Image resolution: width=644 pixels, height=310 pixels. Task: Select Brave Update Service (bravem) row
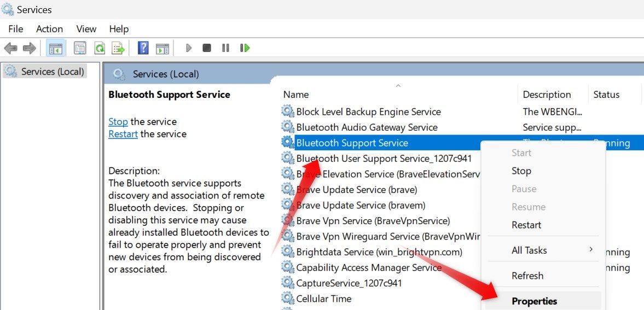[361, 205]
